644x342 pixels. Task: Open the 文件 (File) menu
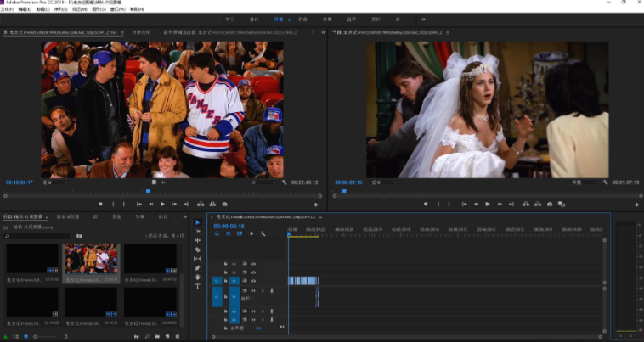pos(7,8)
